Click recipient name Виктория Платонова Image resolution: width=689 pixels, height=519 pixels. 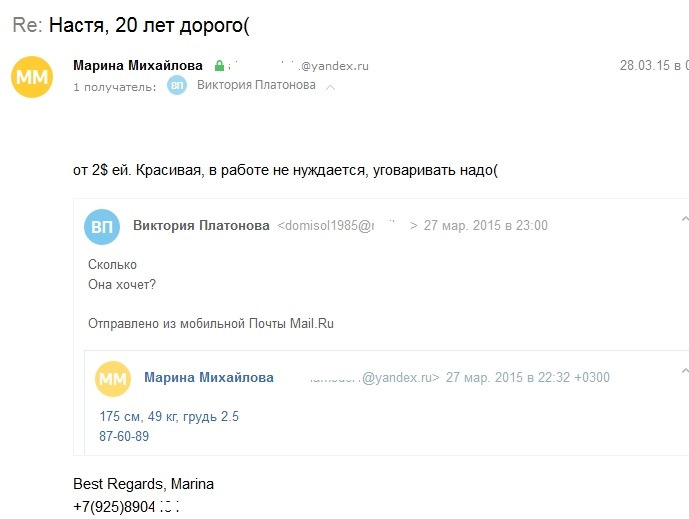click(x=256, y=85)
